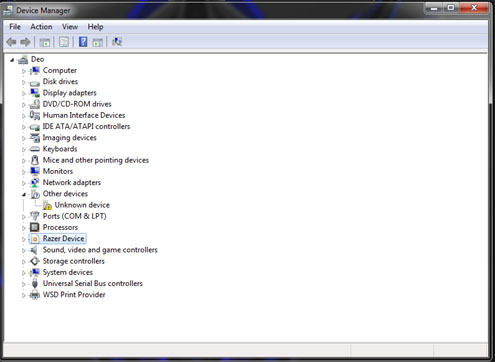Click the Show/Hide Action Pane toolbar icon

pyautogui.click(x=98, y=42)
